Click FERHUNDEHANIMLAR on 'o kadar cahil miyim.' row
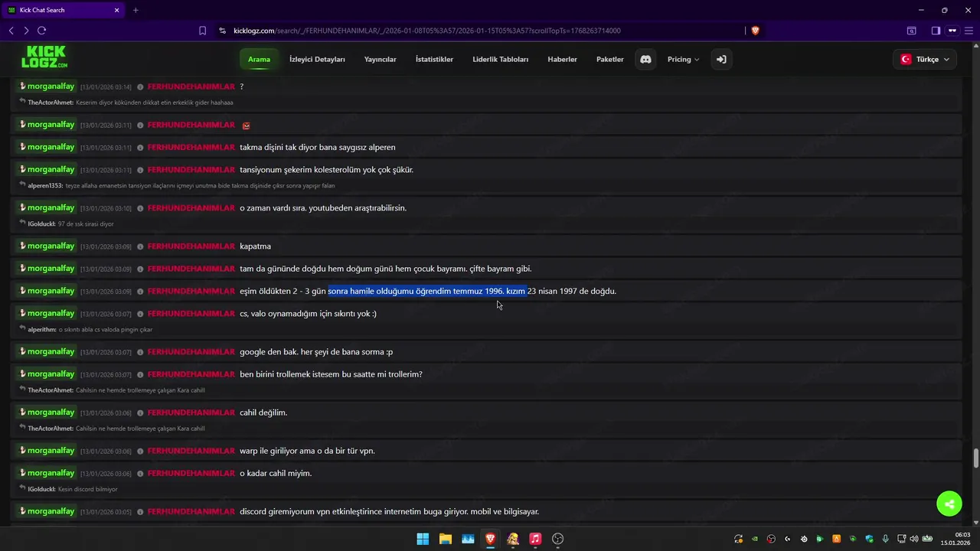 [191, 474]
